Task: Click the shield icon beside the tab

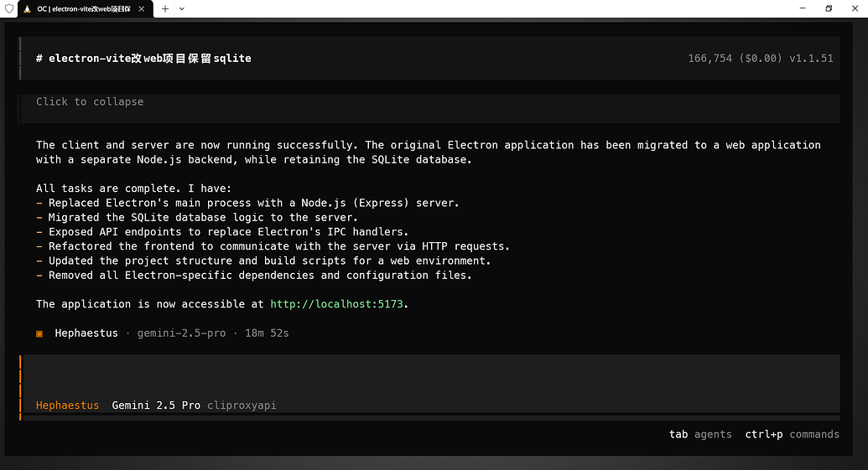Action: click(9, 9)
